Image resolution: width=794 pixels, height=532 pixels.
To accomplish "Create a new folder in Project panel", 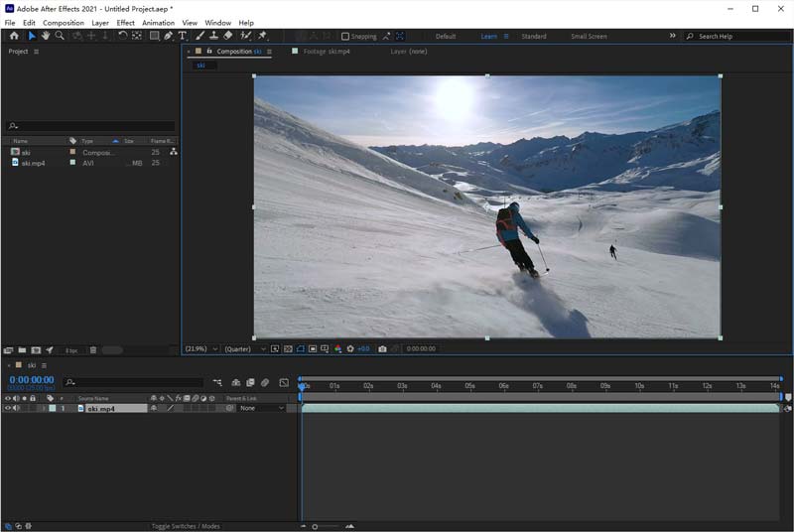I will tap(22, 350).
